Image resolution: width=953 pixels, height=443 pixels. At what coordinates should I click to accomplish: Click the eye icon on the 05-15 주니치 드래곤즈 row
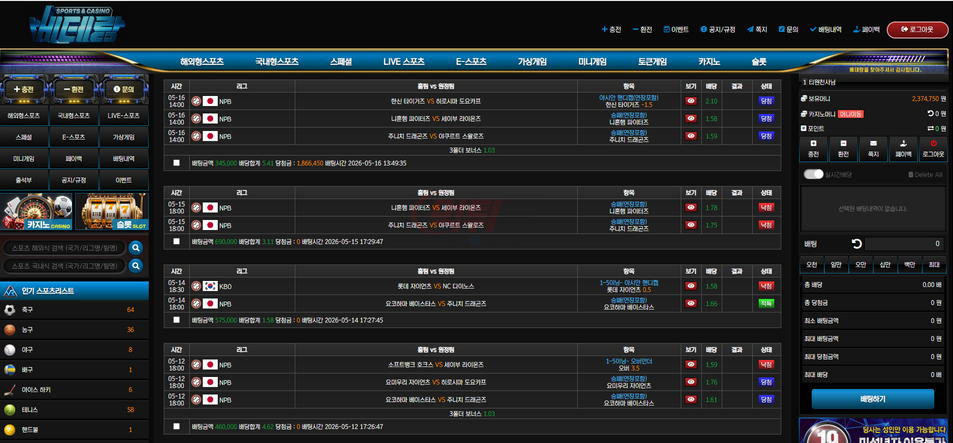tap(690, 225)
